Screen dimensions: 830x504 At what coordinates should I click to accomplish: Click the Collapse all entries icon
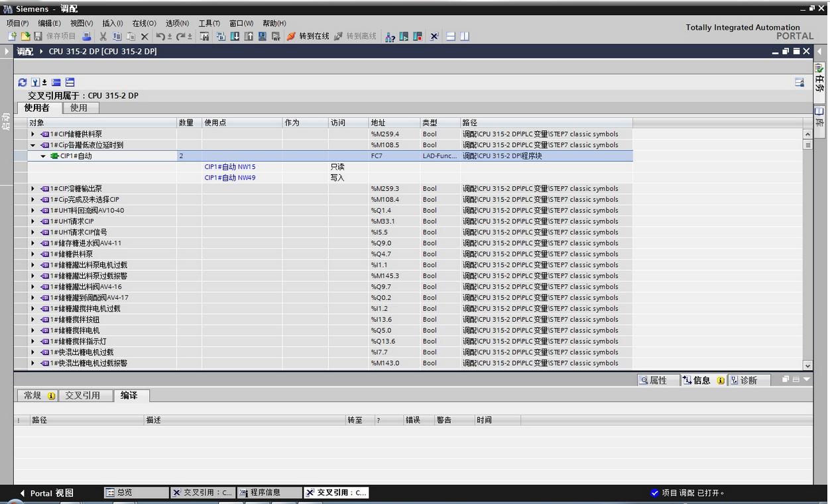coord(56,82)
